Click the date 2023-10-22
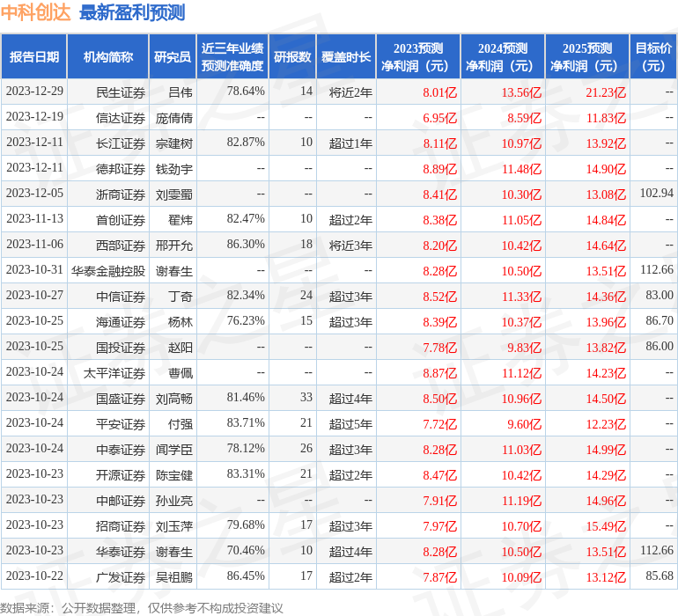The image size is (678, 616). point(34,576)
